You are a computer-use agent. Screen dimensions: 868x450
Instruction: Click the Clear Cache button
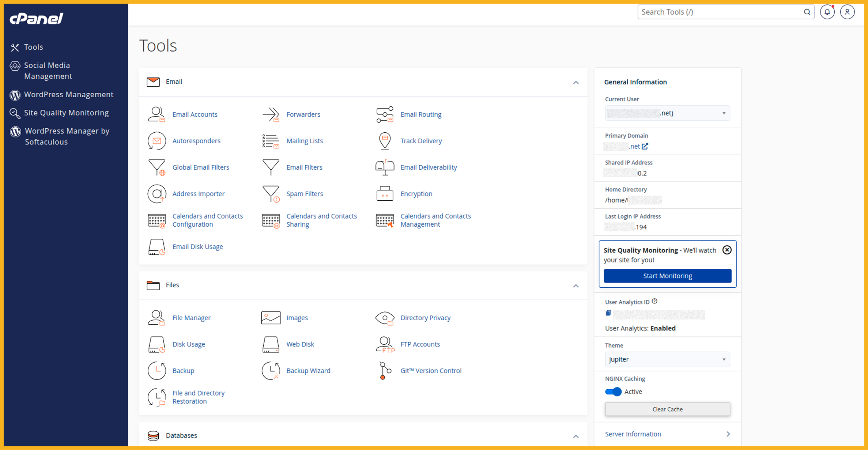click(x=667, y=409)
